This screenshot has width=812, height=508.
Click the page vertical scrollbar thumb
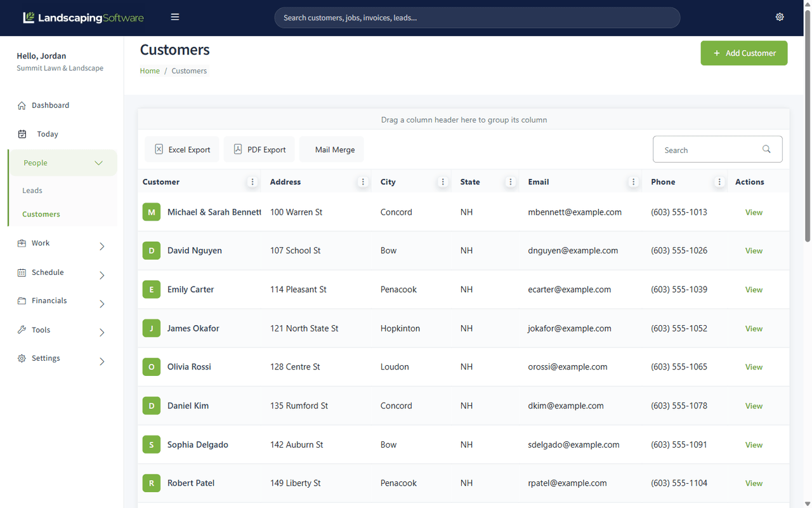click(808, 126)
